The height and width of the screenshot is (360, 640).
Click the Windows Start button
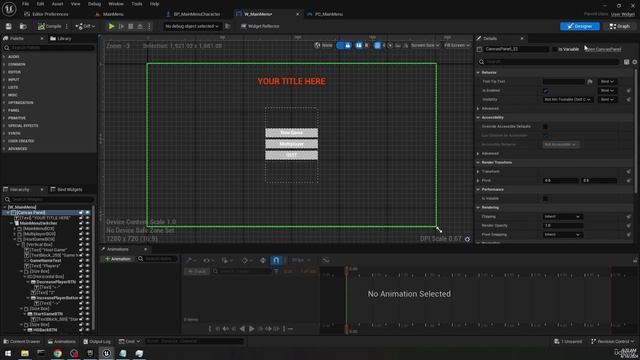[x=8, y=353]
